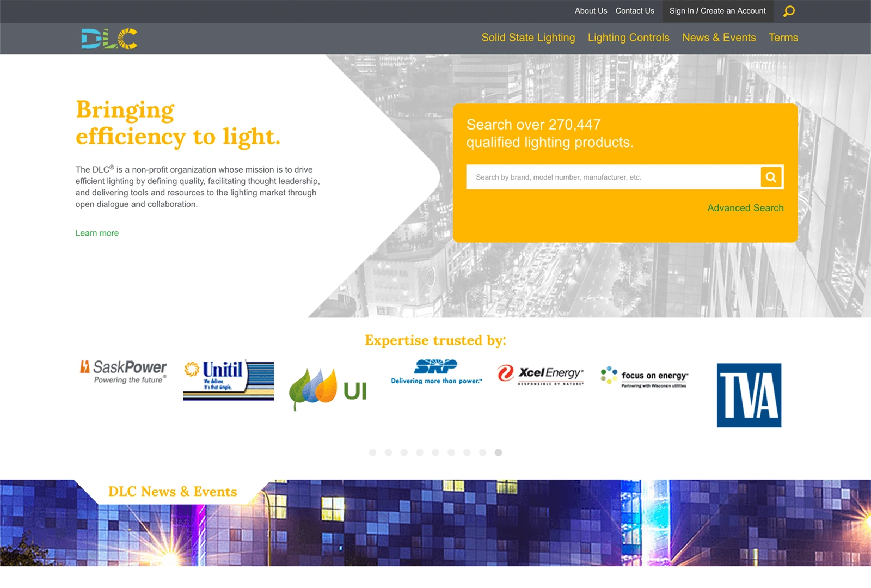Go to Contact Us page
This screenshot has height=588, width=871.
pos(635,11)
